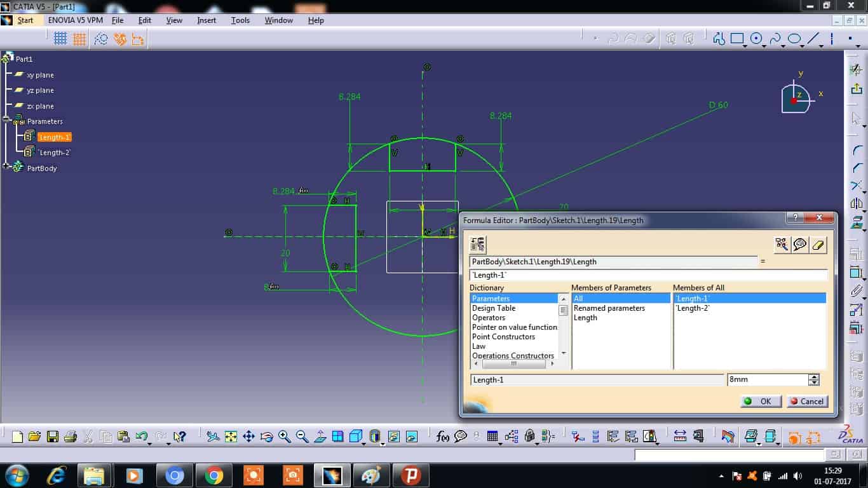Screen dimensions: 868x488
Task: Open Rectangle tool flyout arrow
Action: pos(745,45)
